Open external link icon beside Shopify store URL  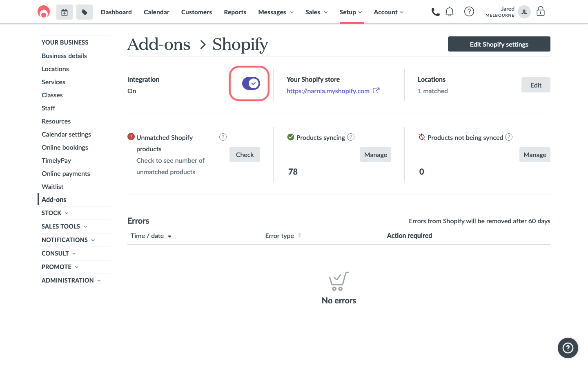tap(376, 91)
